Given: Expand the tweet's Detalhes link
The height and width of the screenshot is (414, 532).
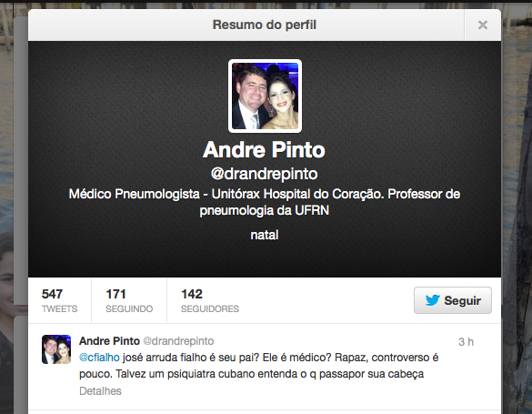Looking at the screenshot, I should (100, 391).
